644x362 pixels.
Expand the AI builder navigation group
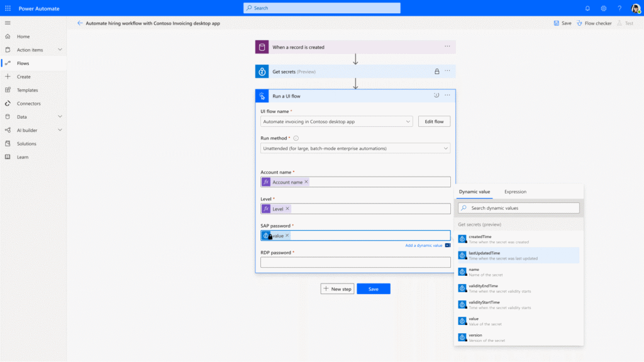[x=60, y=130]
